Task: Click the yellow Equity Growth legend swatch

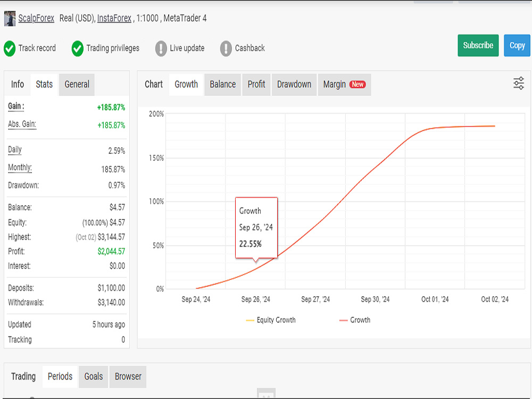Action: click(250, 321)
